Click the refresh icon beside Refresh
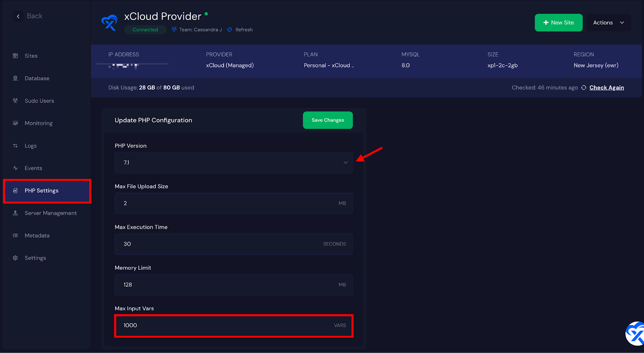644x353 pixels. [x=230, y=30]
